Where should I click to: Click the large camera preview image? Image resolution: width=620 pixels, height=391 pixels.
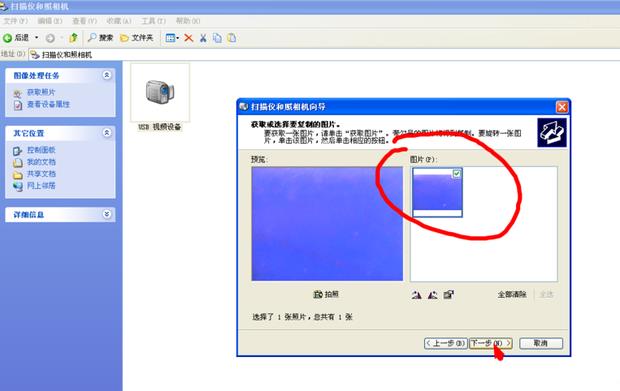(327, 224)
